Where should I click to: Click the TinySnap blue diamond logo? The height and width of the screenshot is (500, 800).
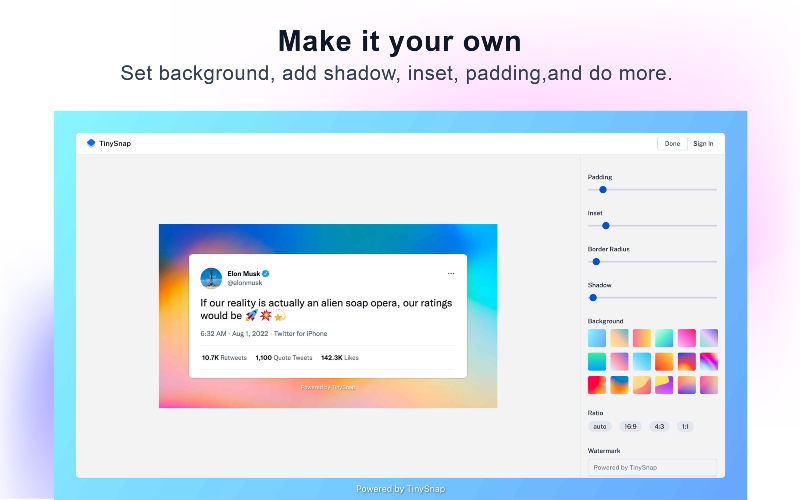[91, 143]
